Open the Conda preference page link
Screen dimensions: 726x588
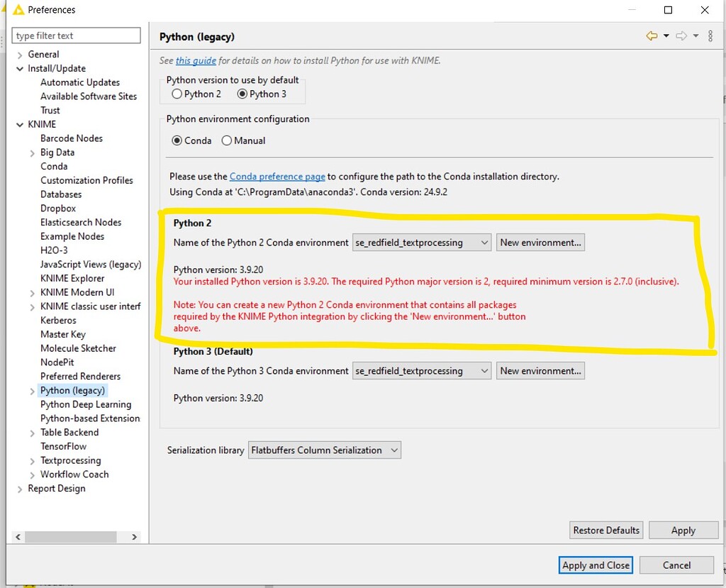coord(277,177)
